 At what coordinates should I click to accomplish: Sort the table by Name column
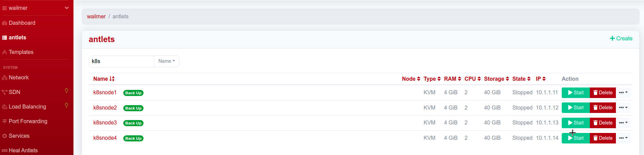point(104,79)
